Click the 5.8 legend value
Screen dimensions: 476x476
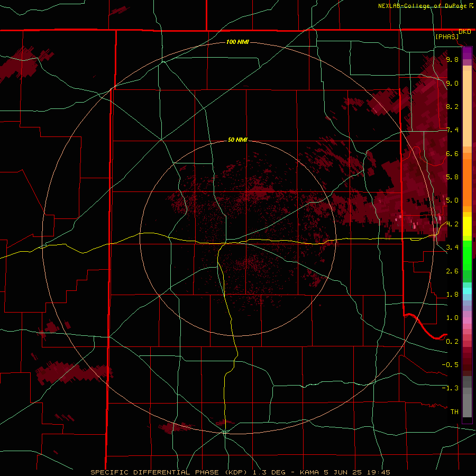pos(452,177)
